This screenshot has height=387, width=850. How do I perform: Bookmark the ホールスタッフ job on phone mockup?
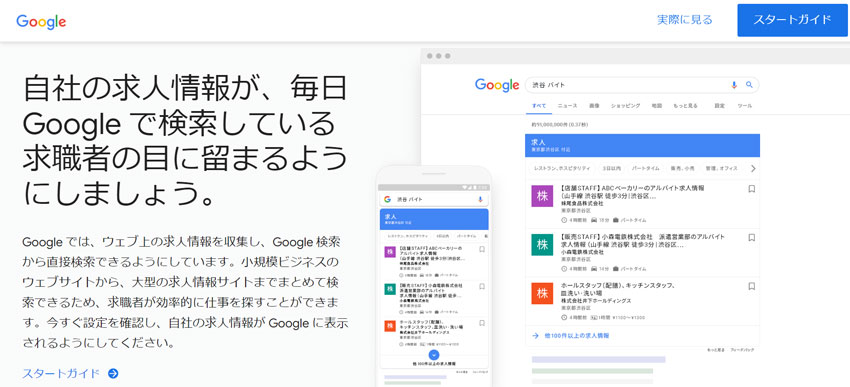(x=481, y=324)
